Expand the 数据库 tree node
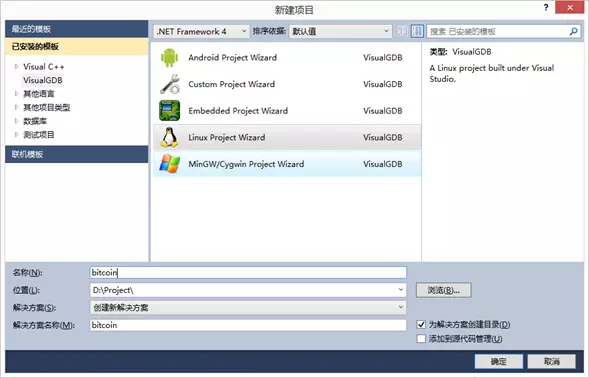Image resolution: width=589 pixels, height=378 pixels. pos(16,121)
